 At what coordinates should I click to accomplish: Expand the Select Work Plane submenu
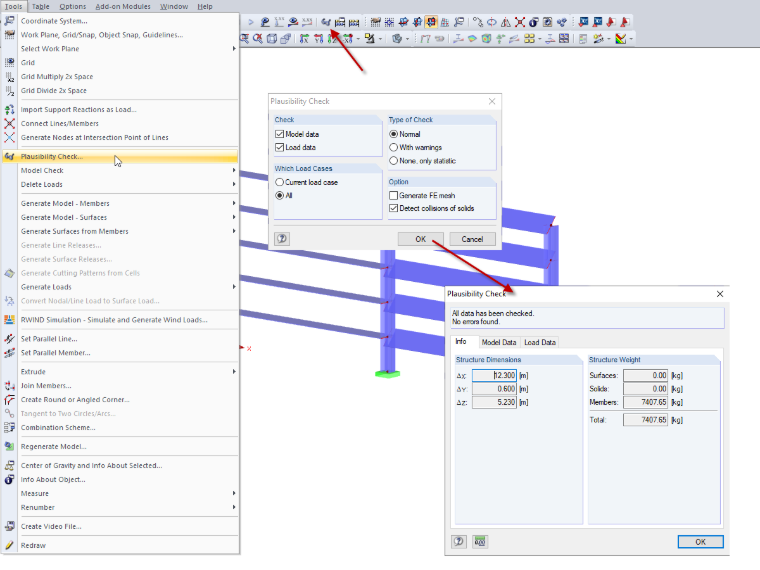[128, 48]
